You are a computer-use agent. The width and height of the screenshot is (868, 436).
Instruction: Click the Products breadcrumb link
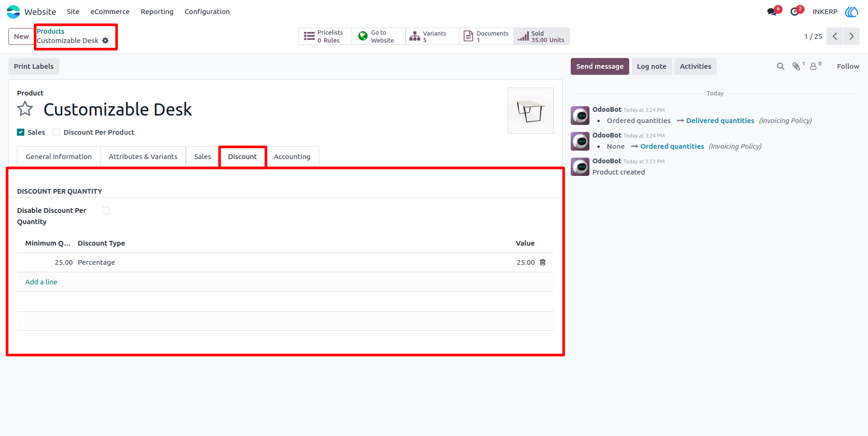click(51, 31)
